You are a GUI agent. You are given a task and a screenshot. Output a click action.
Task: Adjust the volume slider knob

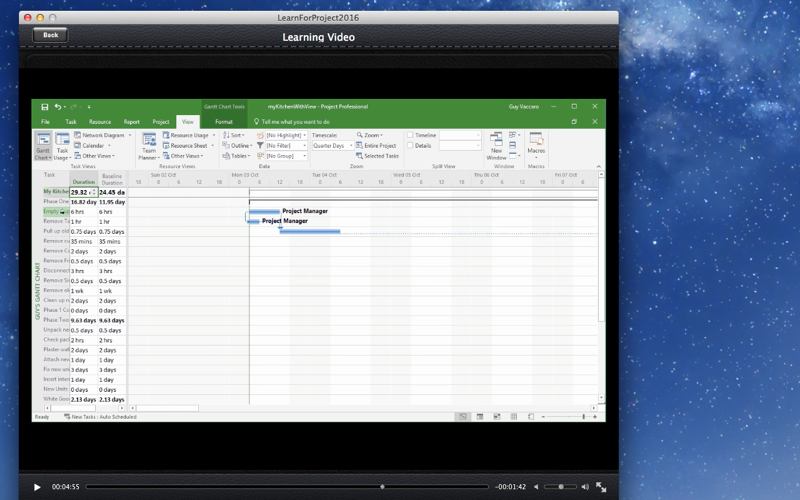(561, 487)
